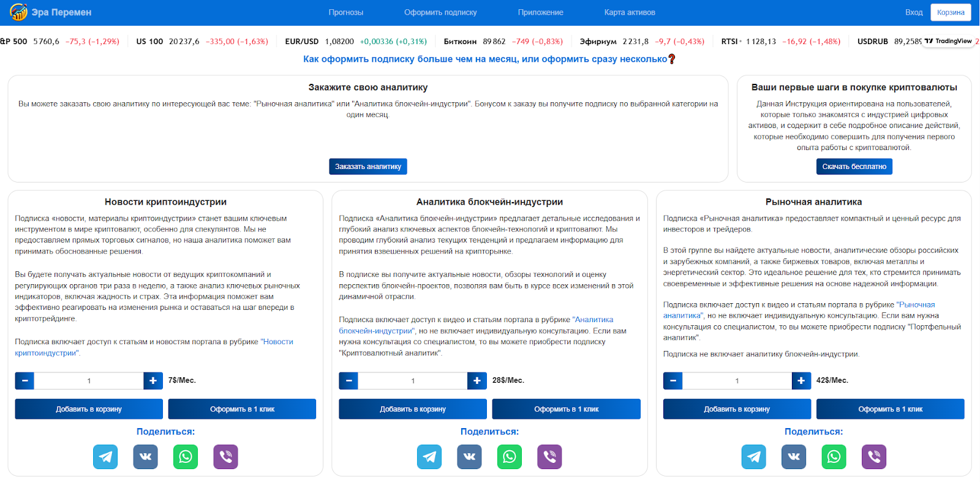Share Аналитика блокчейн-индустрии via Viber icon
Screen dimensions: 980x482
coord(549,457)
